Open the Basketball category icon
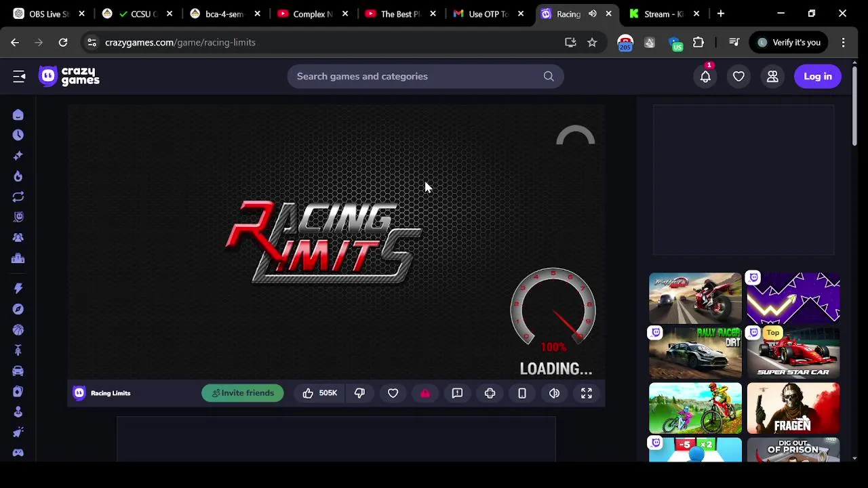Viewport: 868px width, 488px height. (18, 330)
